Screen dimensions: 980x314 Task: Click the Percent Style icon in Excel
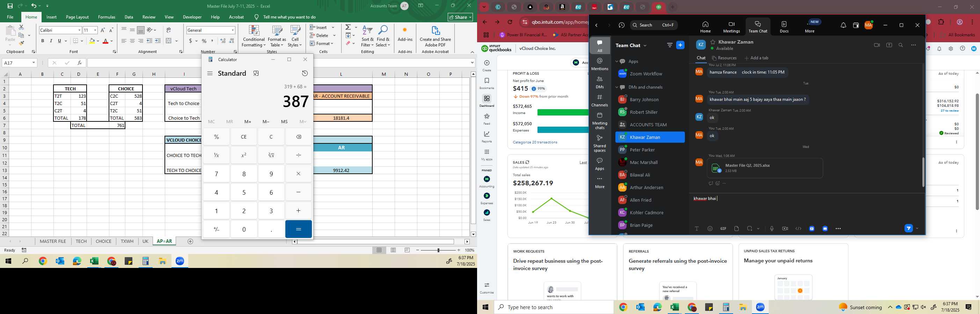point(204,41)
